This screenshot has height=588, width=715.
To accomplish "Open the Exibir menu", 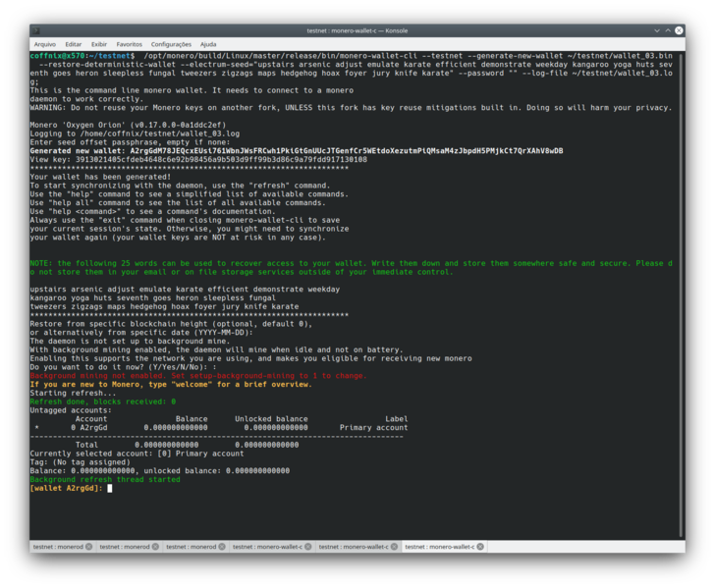I will coord(99,44).
